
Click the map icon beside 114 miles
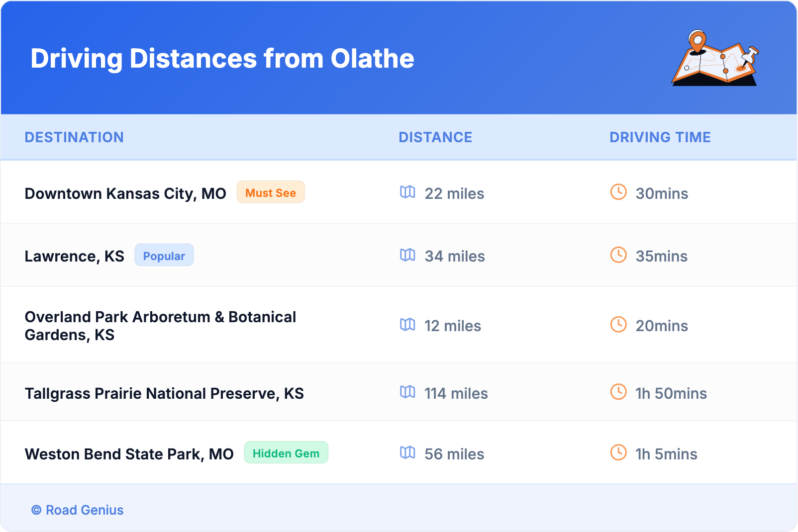click(x=407, y=392)
